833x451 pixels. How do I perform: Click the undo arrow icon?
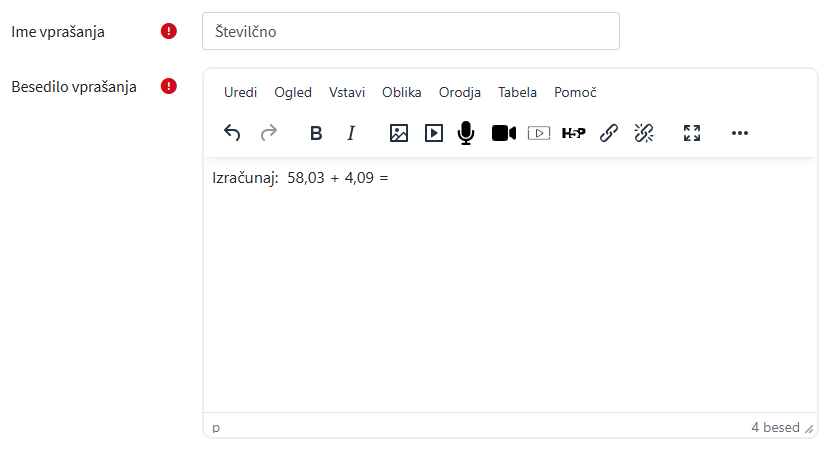[232, 133]
